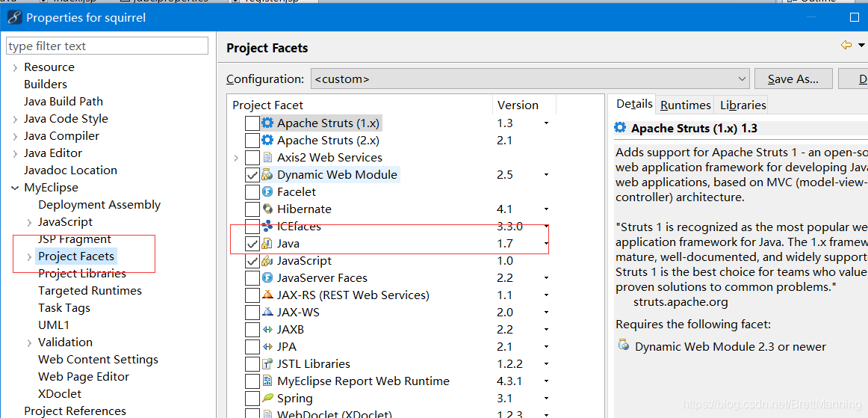Open the Java version dropdown arrow

(x=546, y=243)
